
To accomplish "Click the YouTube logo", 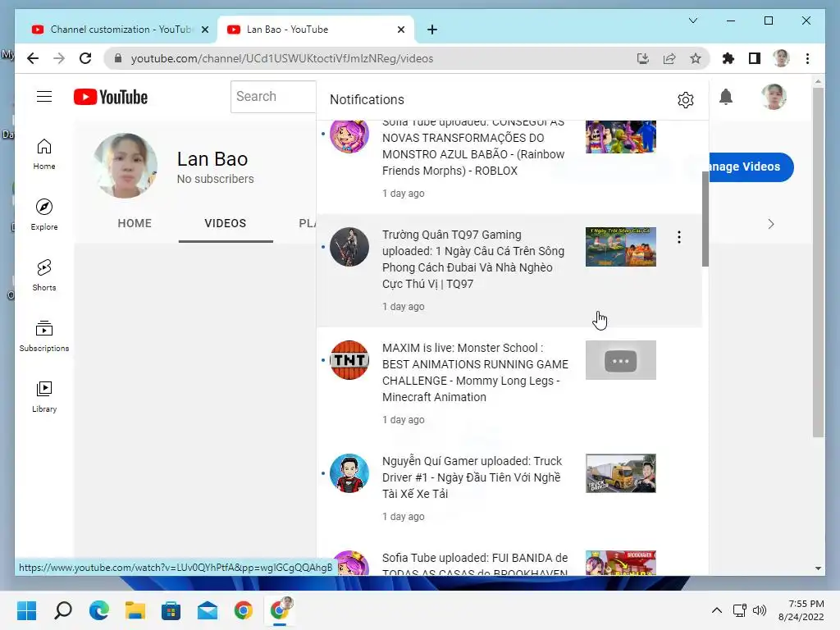I will point(111,97).
